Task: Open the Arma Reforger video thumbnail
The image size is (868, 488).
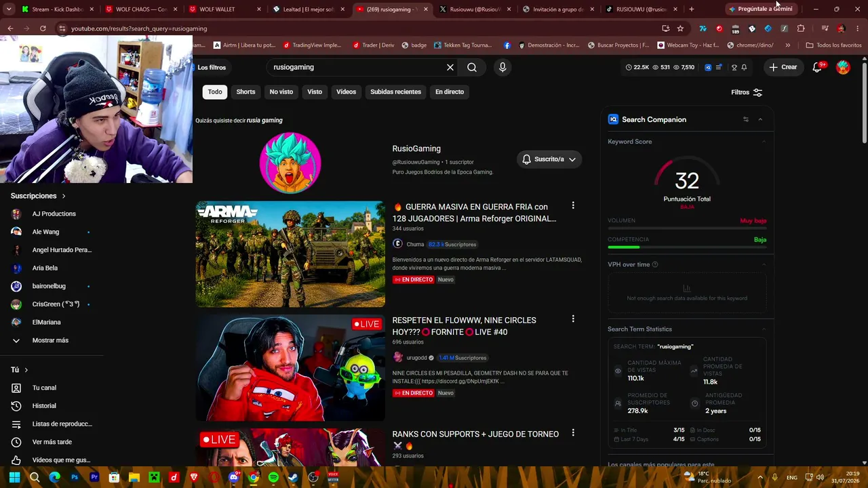Action: [x=290, y=254]
